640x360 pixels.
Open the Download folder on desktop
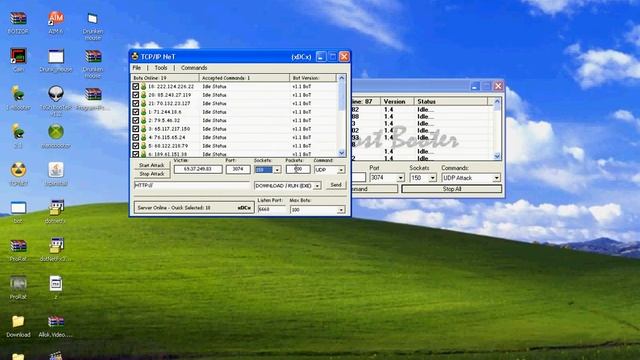18,321
